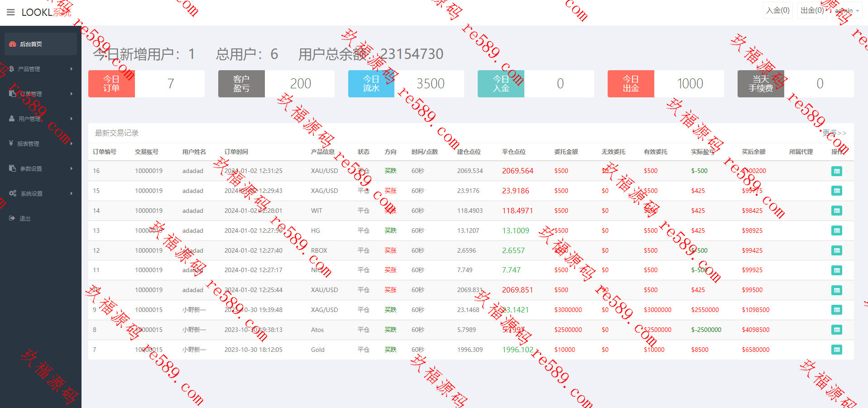Click the 入金(0) button
The width and height of the screenshot is (868, 408).
click(x=778, y=10)
